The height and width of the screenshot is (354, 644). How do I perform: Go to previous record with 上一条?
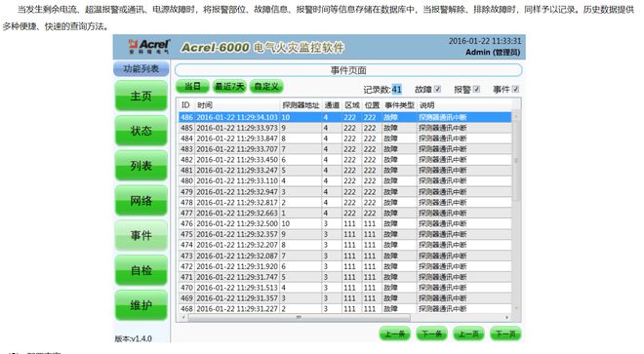click(x=395, y=334)
